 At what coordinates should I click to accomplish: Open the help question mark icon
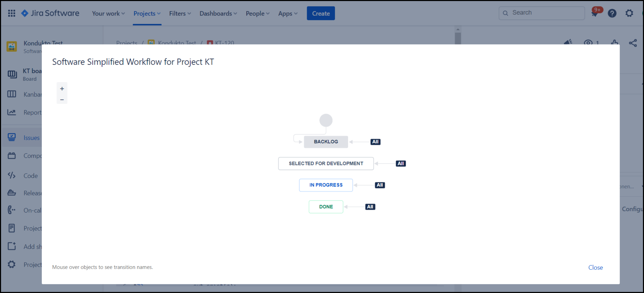coord(612,13)
